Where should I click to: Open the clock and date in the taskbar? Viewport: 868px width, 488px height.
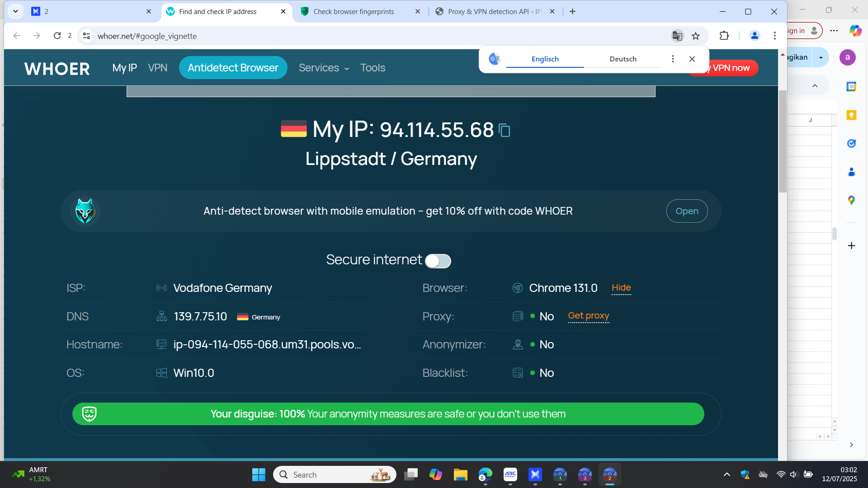tap(840, 474)
